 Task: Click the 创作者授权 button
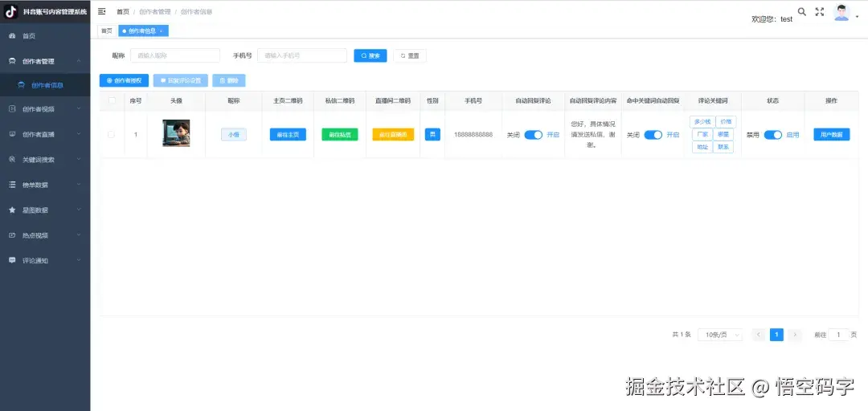click(x=124, y=81)
